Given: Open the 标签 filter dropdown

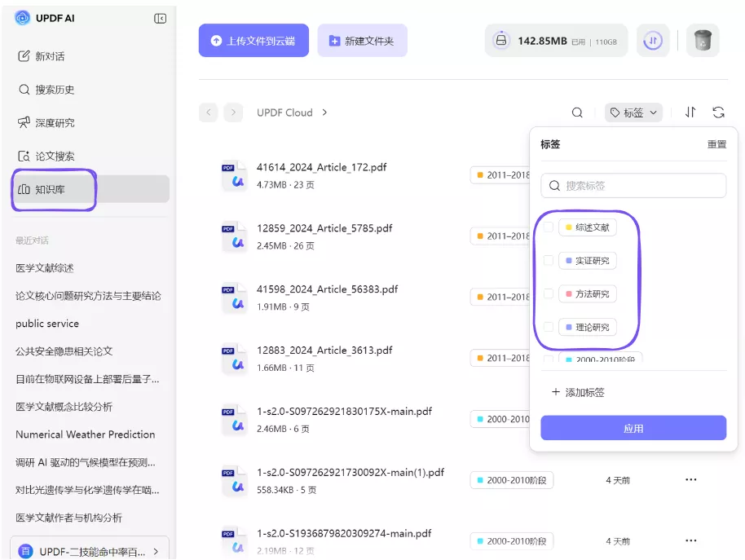Looking at the screenshot, I should coord(634,112).
